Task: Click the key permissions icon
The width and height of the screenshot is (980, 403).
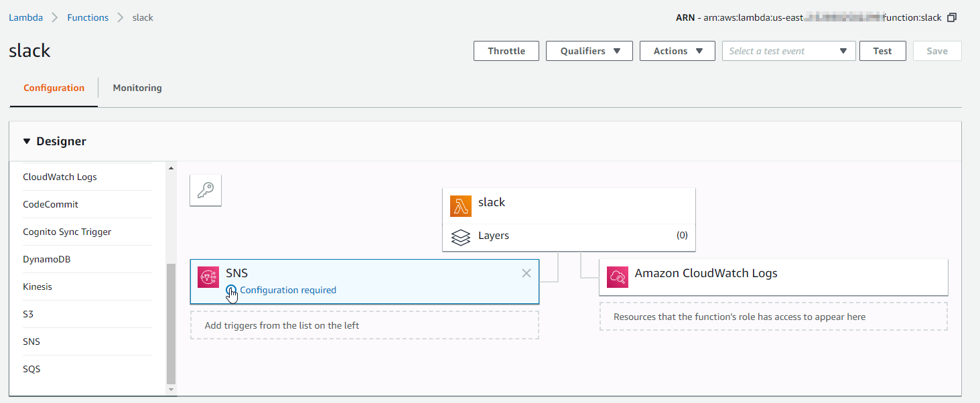Action: (x=206, y=191)
